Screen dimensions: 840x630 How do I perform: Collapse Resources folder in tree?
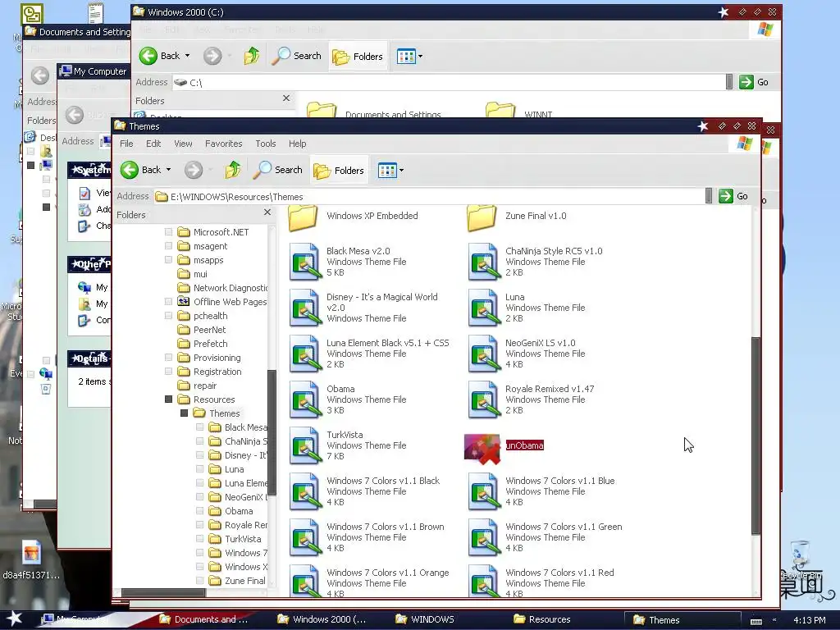pos(168,399)
